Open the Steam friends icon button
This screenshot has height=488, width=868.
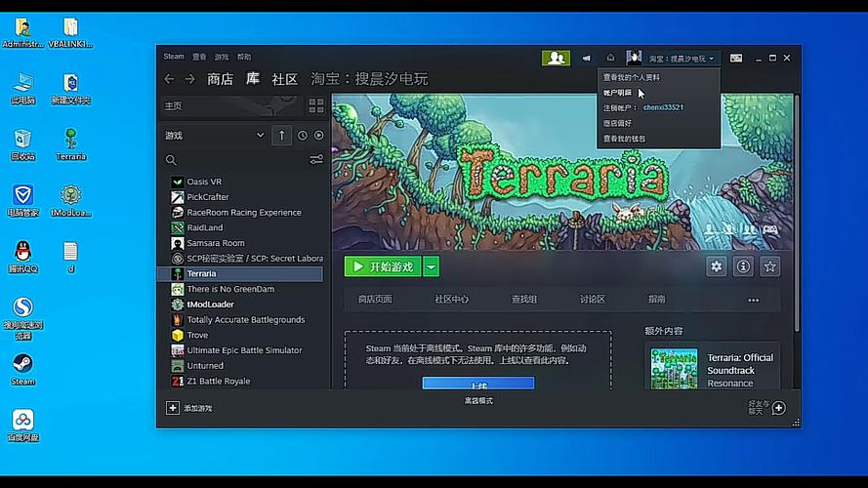[x=556, y=58]
